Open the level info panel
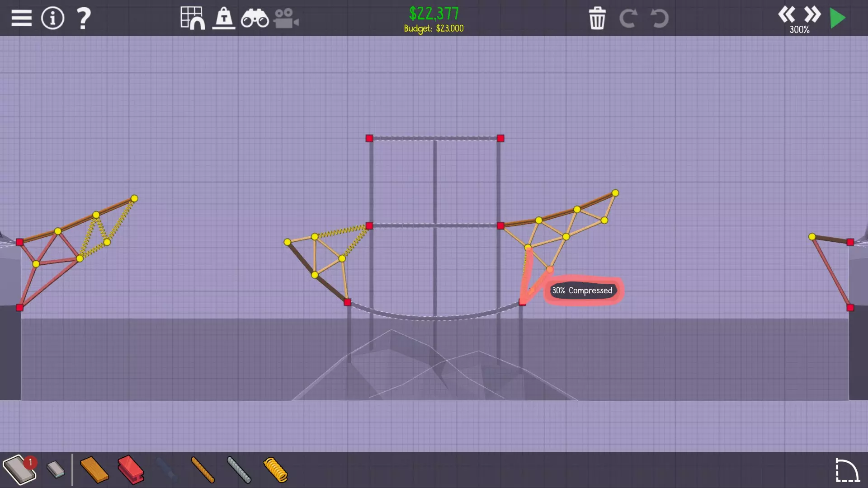Screen dimensions: 868x488 tap(53, 19)
